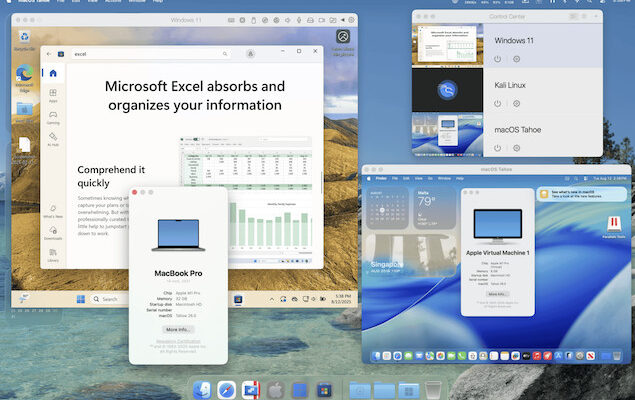Open What's New in Microsoft Store sidebar
The height and width of the screenshot is (400, 635).
pos(53,211)
